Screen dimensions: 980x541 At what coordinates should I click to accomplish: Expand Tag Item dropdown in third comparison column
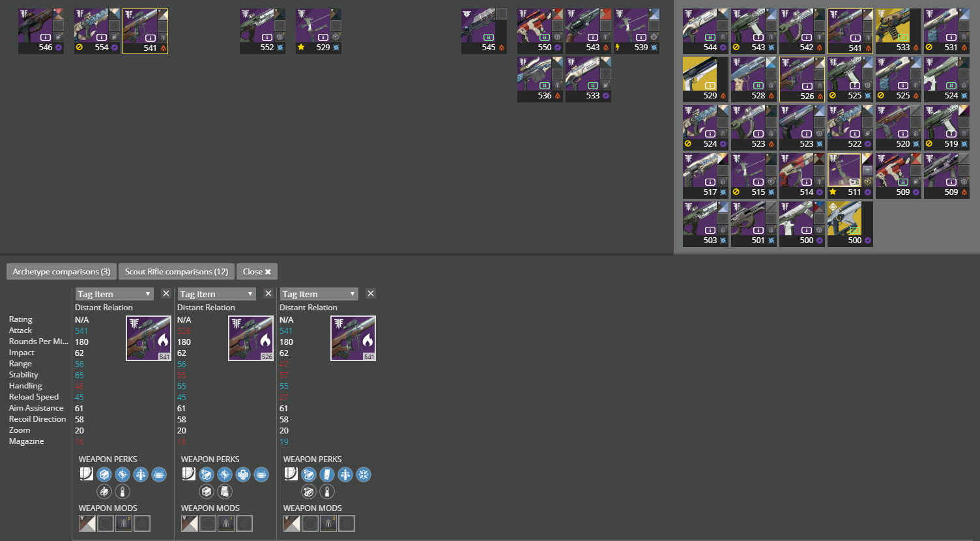coord(319,294)
